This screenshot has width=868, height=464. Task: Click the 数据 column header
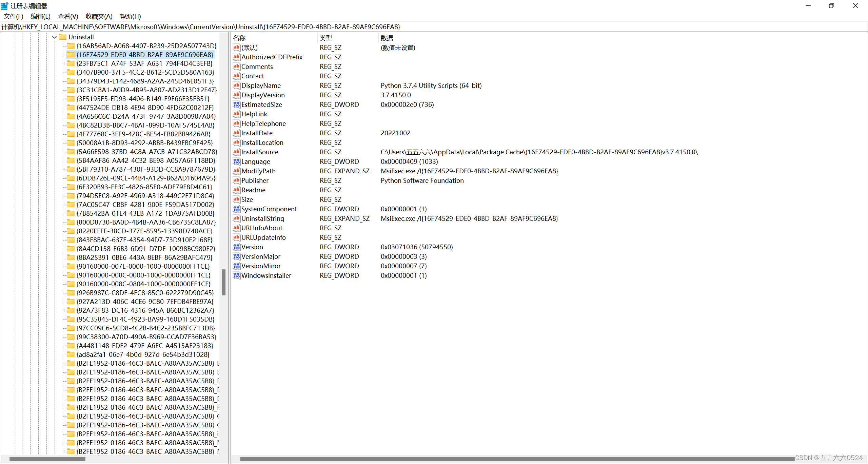(387, 38)
